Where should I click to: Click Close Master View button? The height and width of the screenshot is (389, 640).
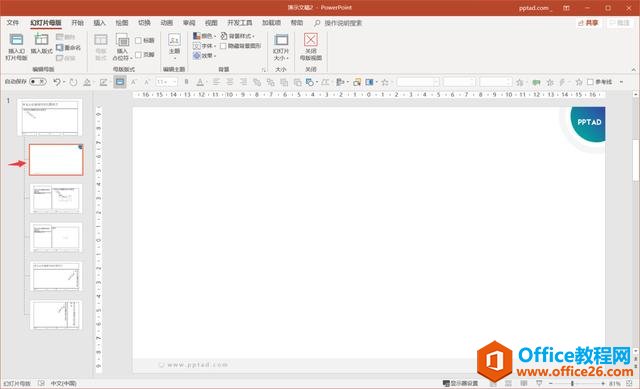[x=311, y=47]
